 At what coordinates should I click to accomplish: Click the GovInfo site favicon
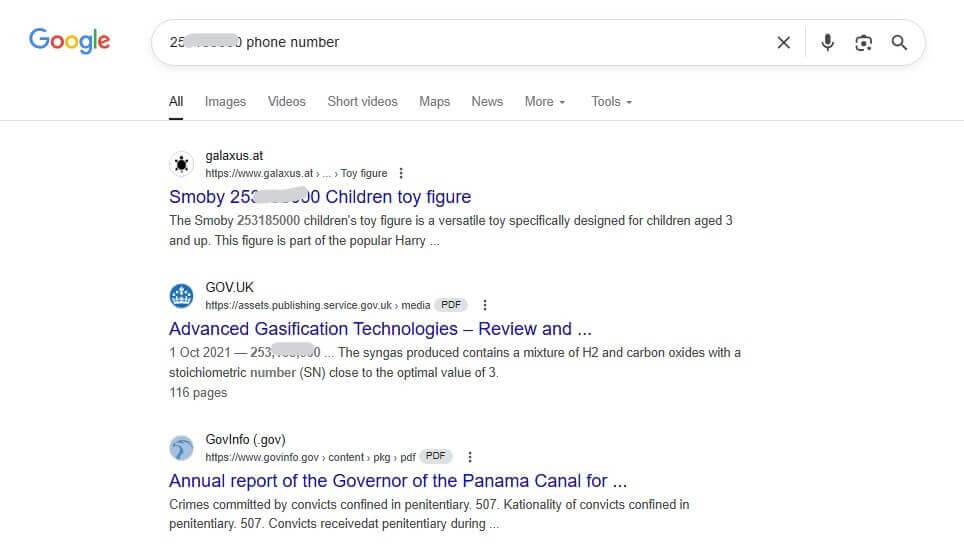pos(181,448)
